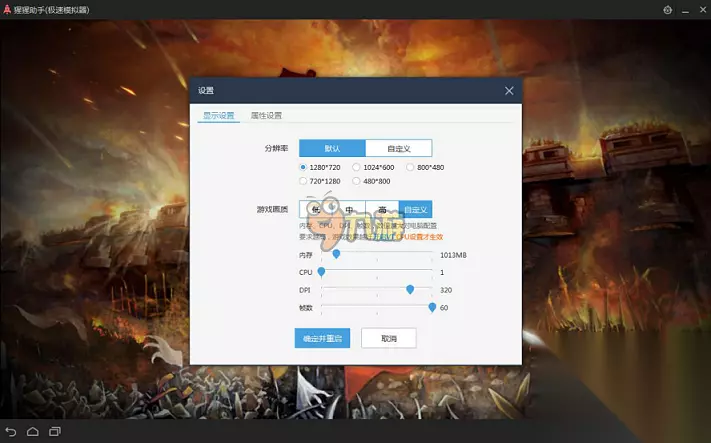Minimize the emulator window

coord(686,10)
